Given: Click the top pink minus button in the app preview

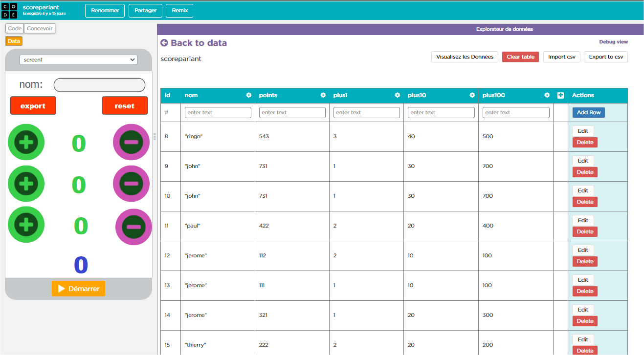Looking at the screenshot, I should (x=131, y=143).
